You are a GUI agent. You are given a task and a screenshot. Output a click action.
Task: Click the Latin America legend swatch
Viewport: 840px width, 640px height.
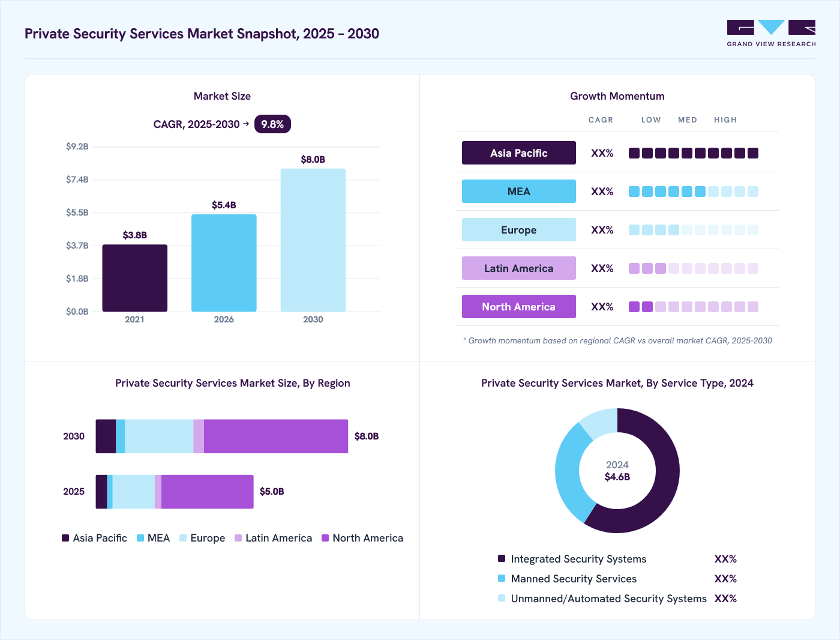(x=238, y=538)
